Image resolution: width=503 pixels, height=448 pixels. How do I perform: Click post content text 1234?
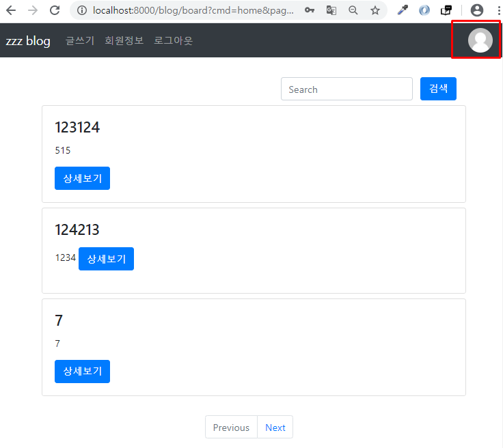66,257
